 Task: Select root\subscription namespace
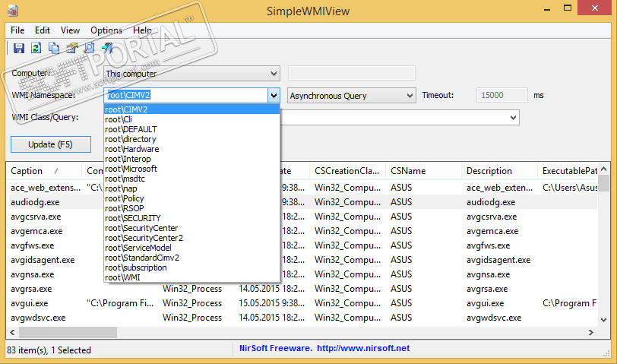point(191,267)
